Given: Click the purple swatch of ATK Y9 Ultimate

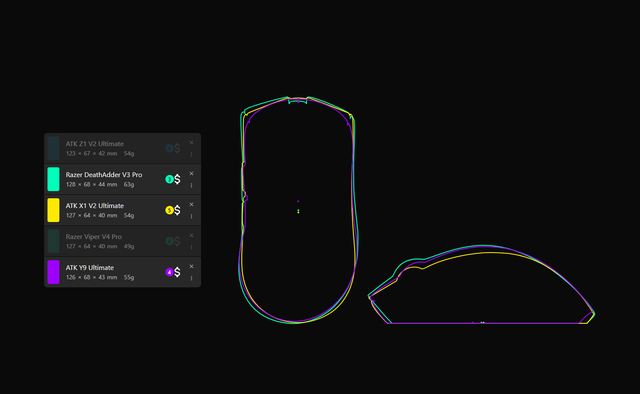Looking at the screenshot, I should pyautogui.click(x=53, y=272).
